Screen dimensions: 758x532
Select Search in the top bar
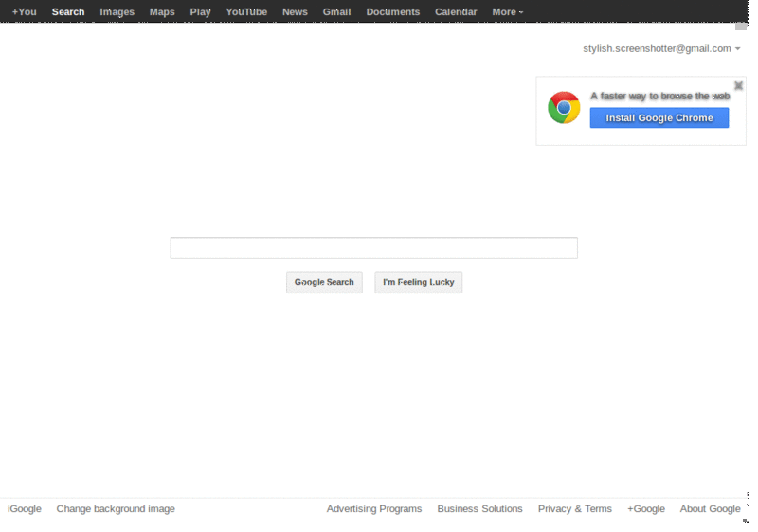click(68, 11)
